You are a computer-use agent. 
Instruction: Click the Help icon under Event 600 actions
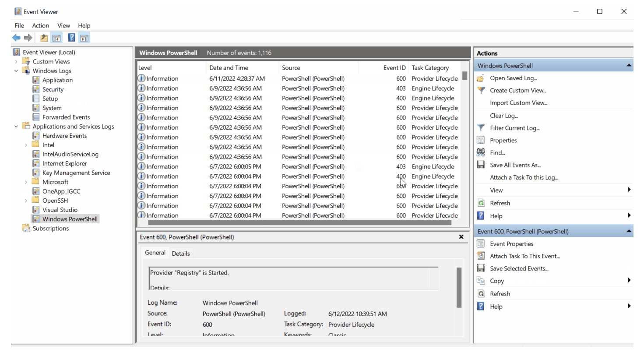481,306
